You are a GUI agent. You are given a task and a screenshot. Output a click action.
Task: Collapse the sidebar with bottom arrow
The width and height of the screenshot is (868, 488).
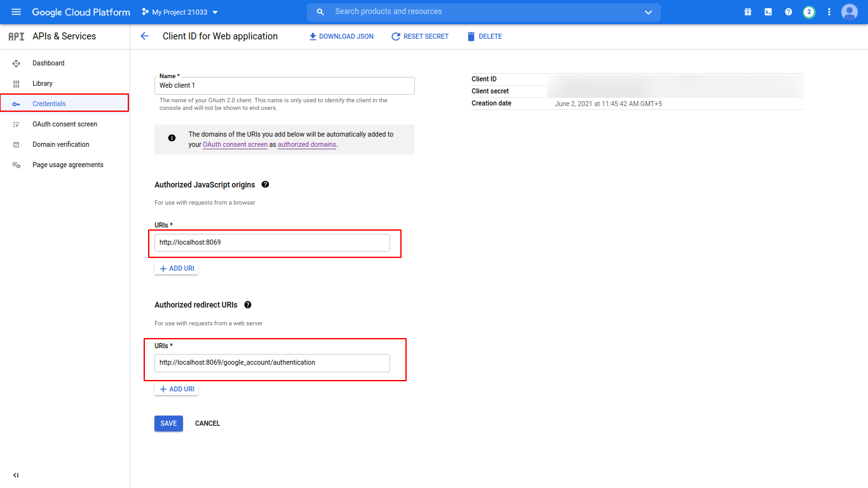16,475
